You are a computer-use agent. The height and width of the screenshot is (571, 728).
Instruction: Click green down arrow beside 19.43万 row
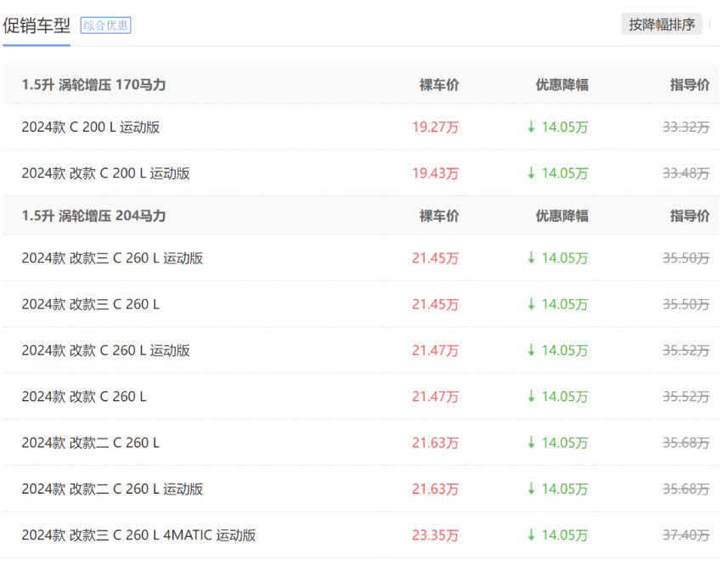[532, 173]
